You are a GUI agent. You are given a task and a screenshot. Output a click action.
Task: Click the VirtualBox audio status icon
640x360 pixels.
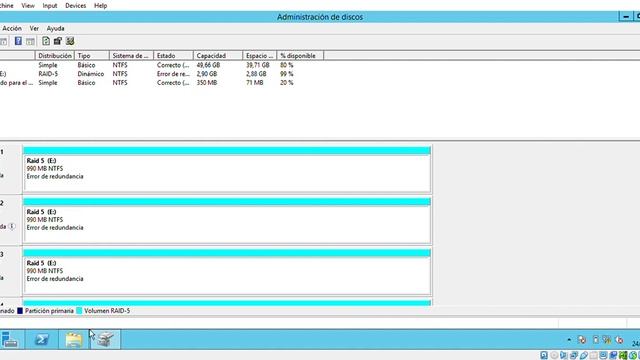pos(564,356)
